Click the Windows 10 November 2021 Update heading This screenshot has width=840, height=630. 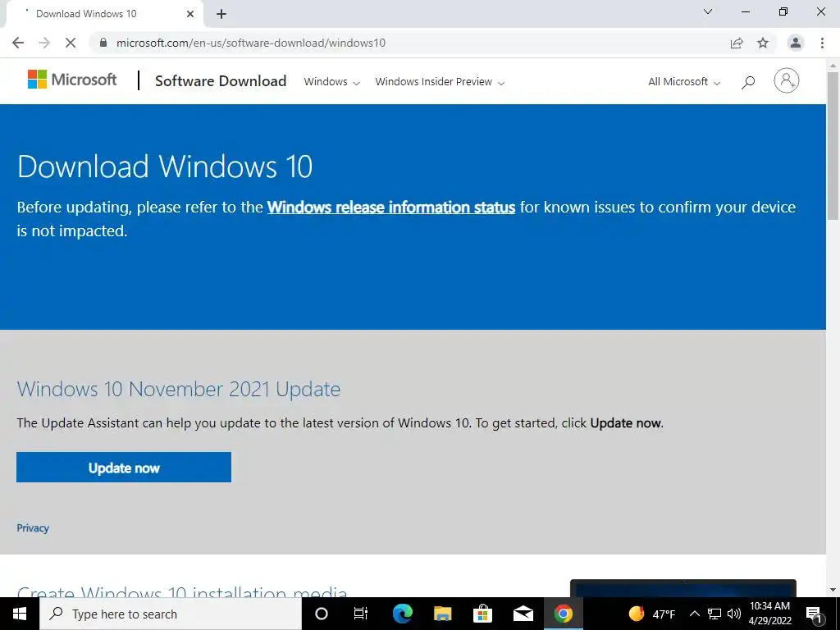pos(178,390)
